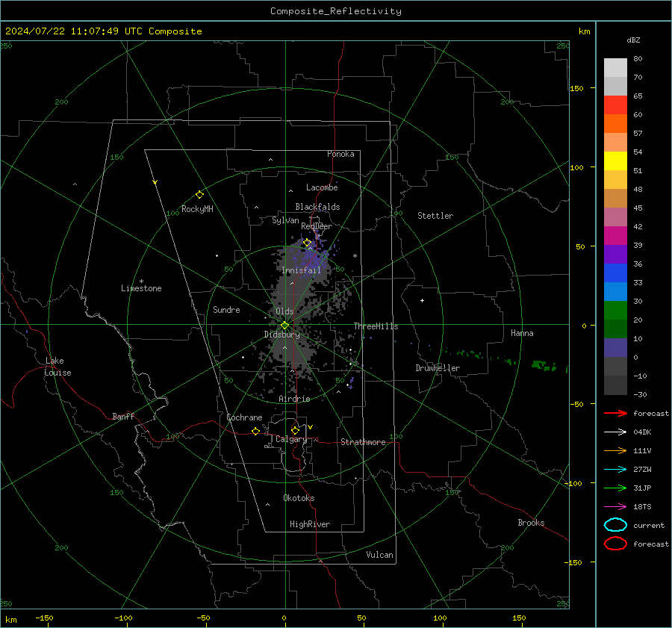Image resolution: width=672 pixels, height=628 pixels.
Task: Click the orange 111V arrow icon
Action: coord(615,450)
